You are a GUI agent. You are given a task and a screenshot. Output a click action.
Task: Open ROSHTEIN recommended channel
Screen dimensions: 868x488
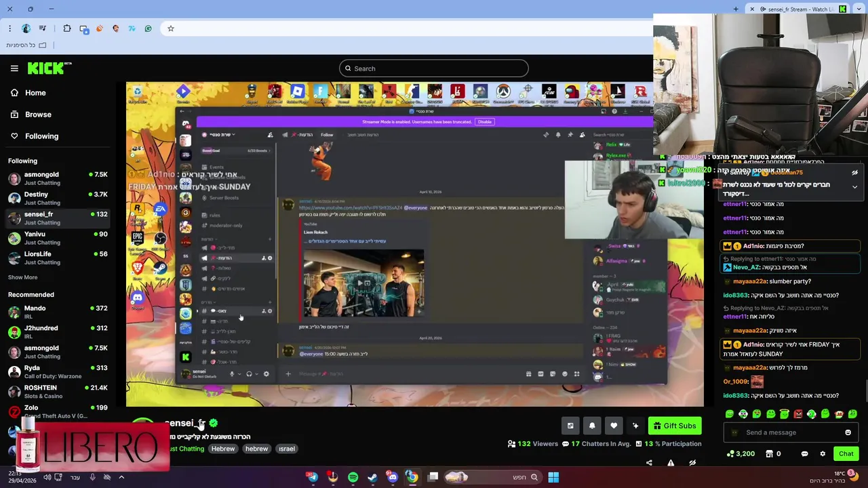[58, 392]
